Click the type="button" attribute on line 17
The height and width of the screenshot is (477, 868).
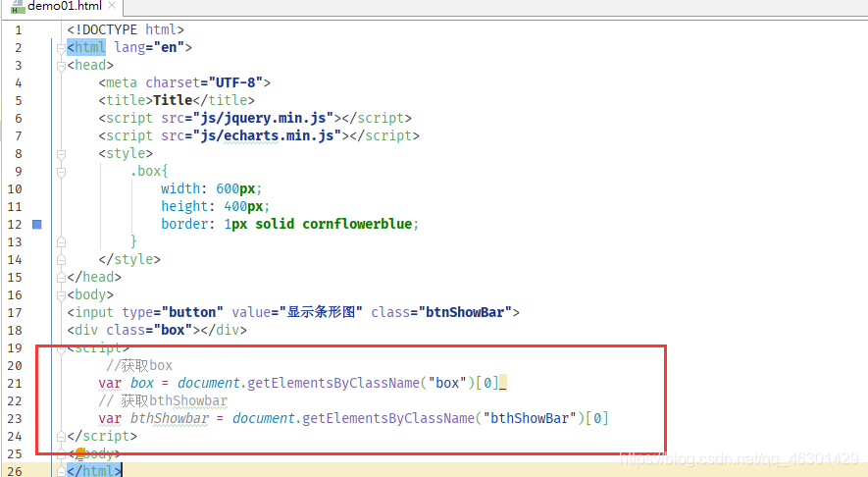point(173,312)
